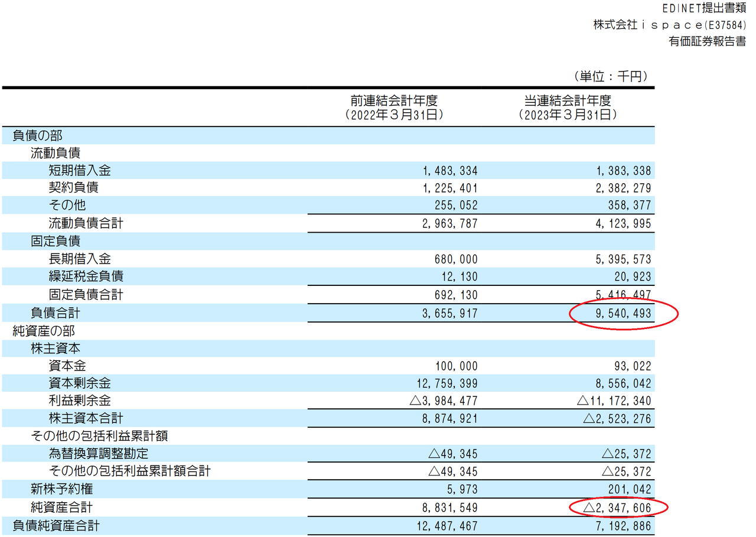Select the 契約負債 prior year value 1,225,401
Viewport: 756px width, 537px height.
pos(450,188)
